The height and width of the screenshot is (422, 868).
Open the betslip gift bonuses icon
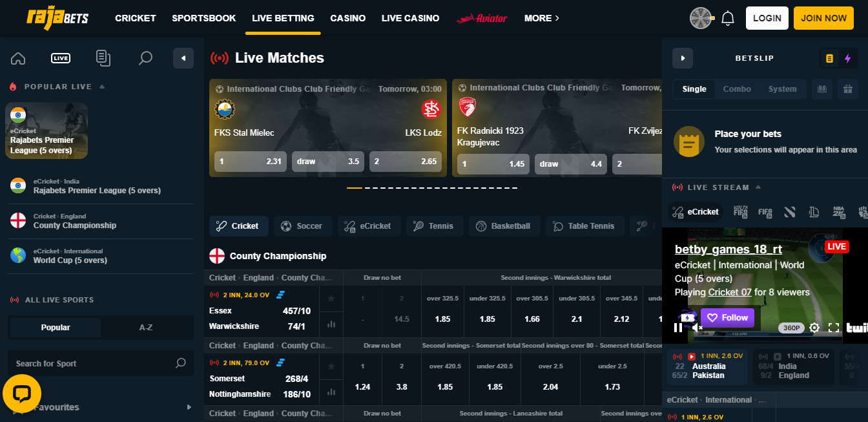pos(847,89)
